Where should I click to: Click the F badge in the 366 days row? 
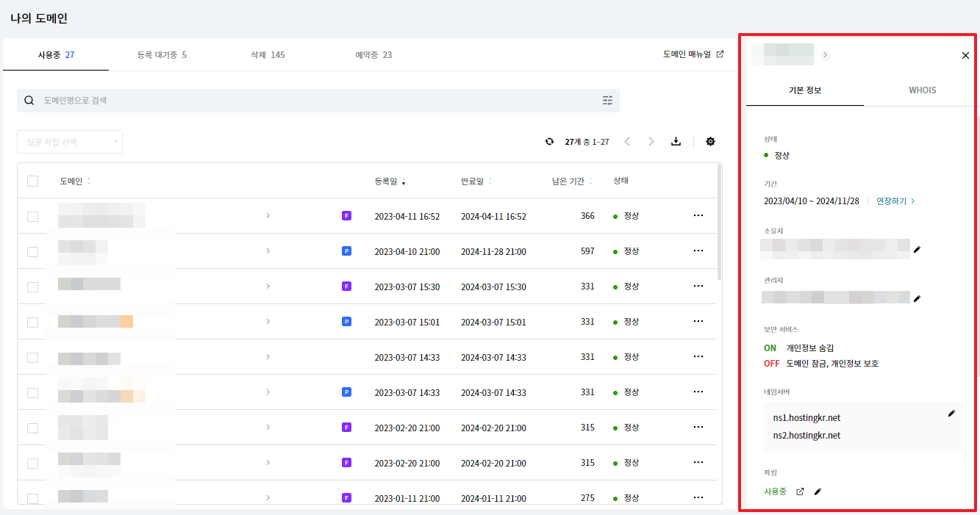(346, 216)
